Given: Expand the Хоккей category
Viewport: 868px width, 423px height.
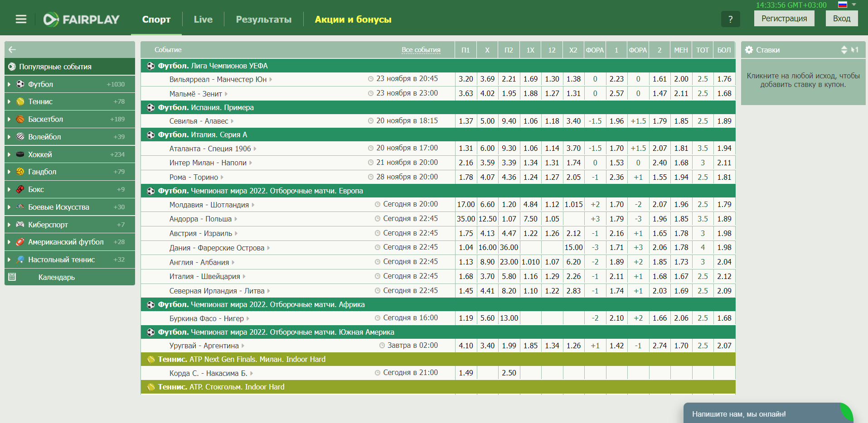Looking at the screenshot, I should click(70, 154).
